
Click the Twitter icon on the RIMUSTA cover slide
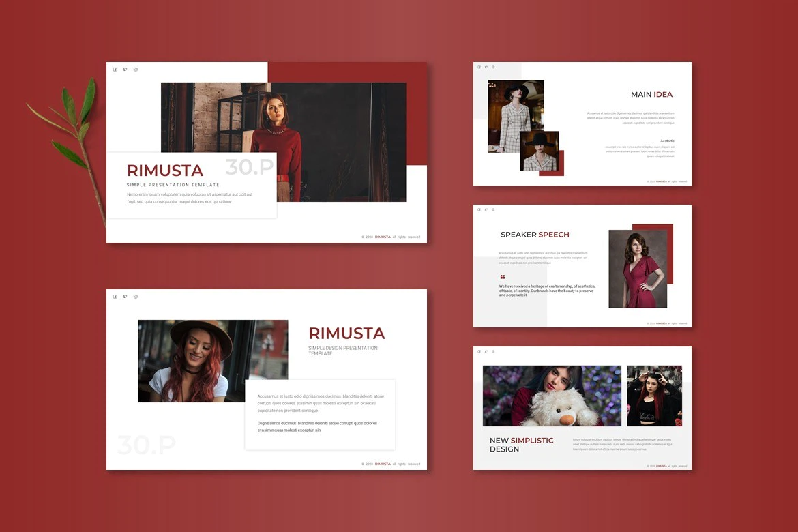[x=125, y=70]
